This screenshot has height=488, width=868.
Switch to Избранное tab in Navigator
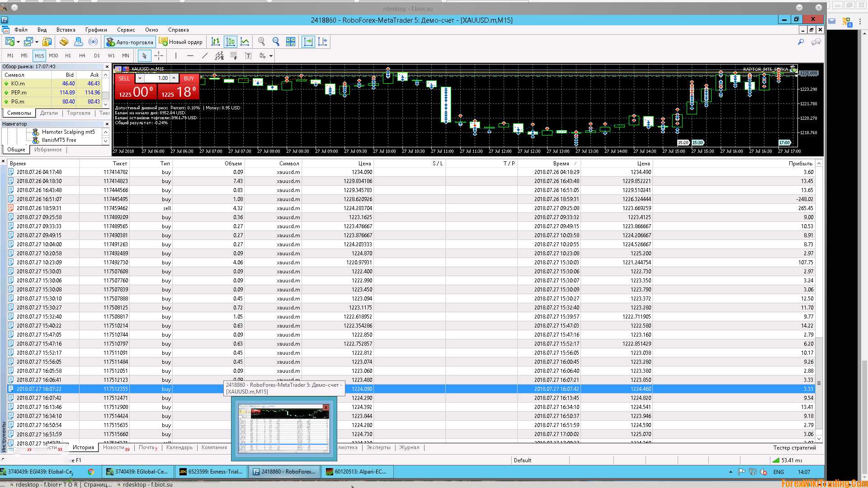coord(48,150)
